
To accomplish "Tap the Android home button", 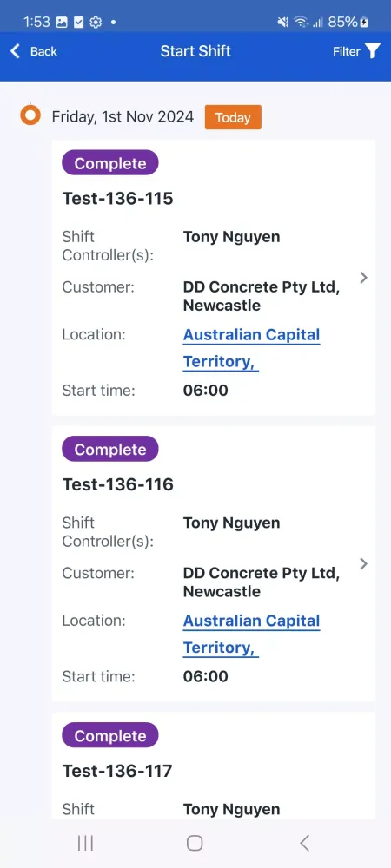I will pyautogui.click(x=195, y=843).
